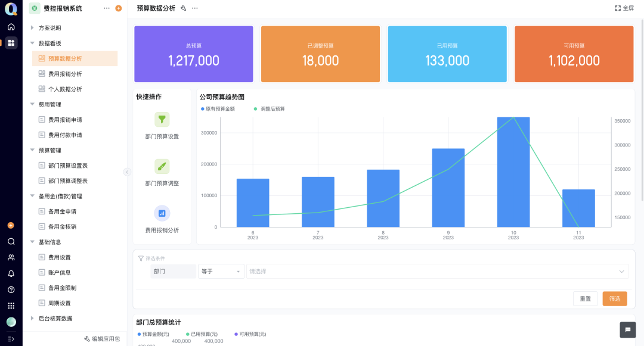Click the 部门预算设置 funnel shortcut icon
Viewport: 644px width, 346px height.
pyautogui.click(x=162, y=119)
